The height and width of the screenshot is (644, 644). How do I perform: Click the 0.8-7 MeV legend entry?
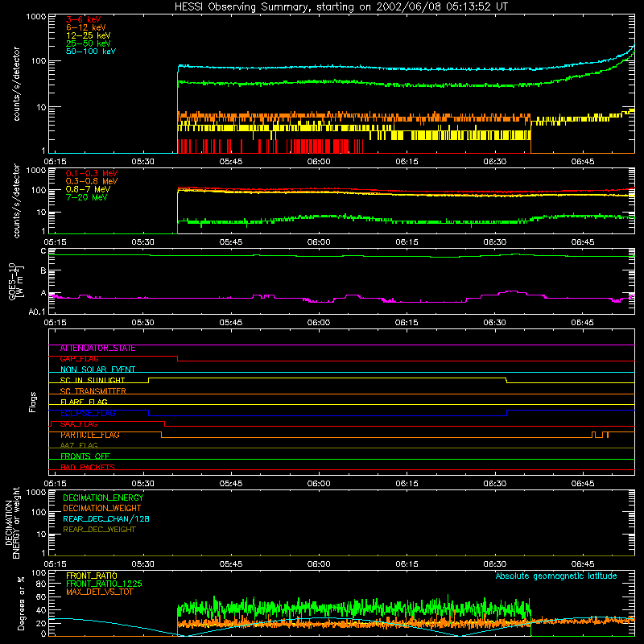pos(88,189)
